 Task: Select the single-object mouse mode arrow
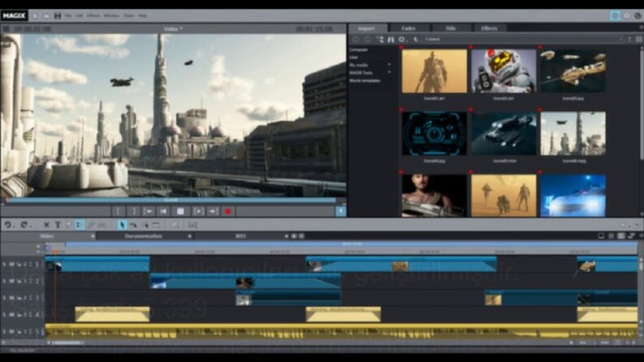[x=122, y=225]
